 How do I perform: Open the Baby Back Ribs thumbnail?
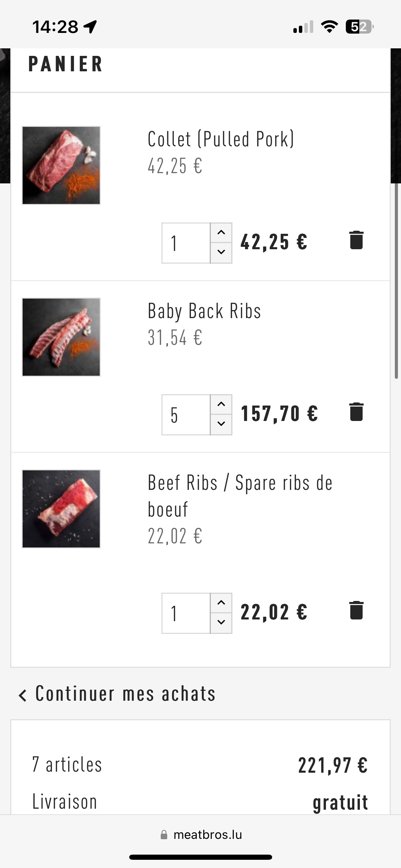(x=61, y=337)
